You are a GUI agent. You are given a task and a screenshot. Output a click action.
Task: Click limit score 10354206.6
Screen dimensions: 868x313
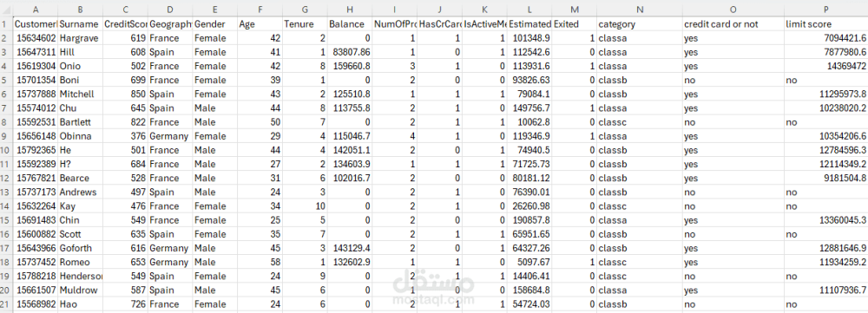pyautogui.click(x=826, y=136)
